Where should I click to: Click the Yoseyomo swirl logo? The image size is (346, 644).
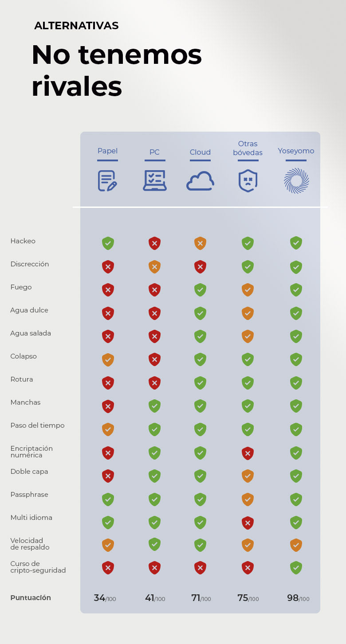[296, 181]
